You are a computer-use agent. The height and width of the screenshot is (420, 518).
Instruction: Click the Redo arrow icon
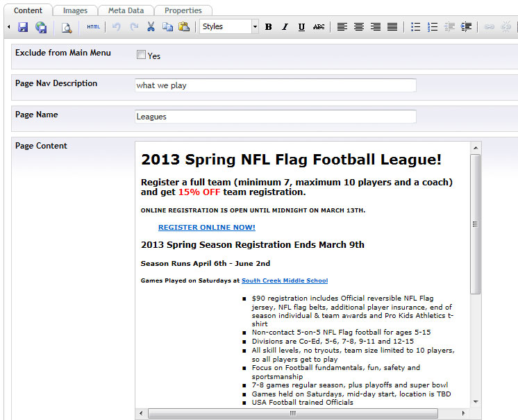[134, 27]
